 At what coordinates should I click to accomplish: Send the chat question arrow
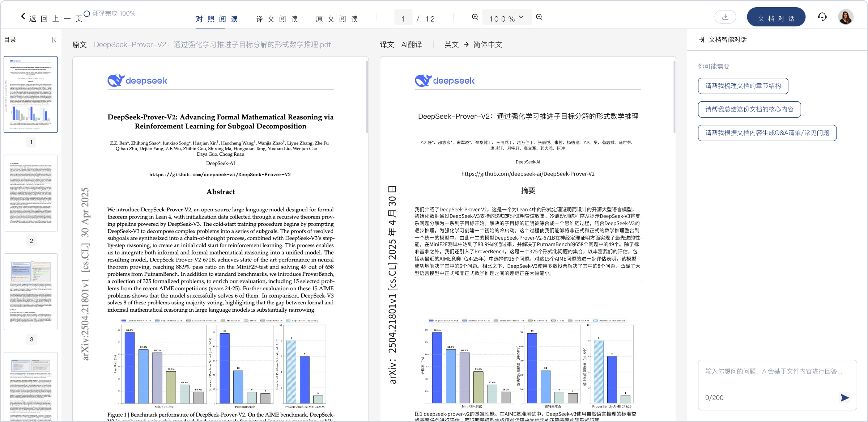(844, 398)
